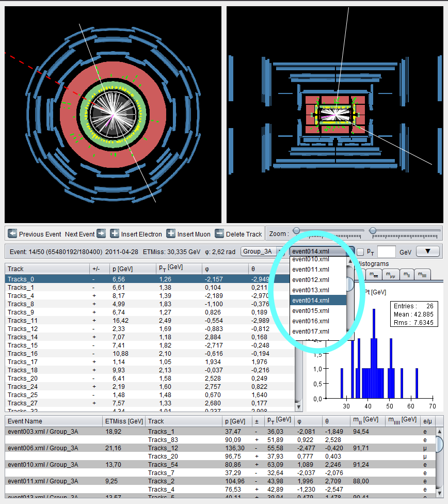Viewport: 448px width, 504px height.
Task: Click into the pT GeV input field
Action: (x=386, y=251)
